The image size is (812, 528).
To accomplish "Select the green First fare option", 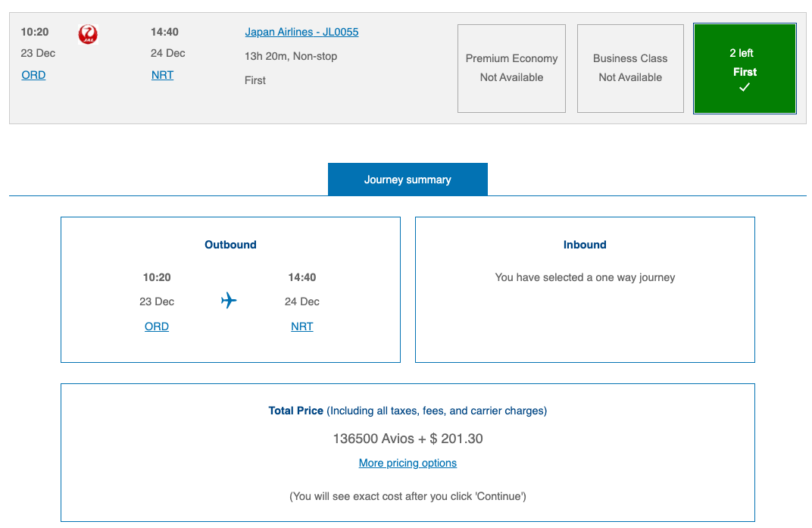I will coord(745,68).
